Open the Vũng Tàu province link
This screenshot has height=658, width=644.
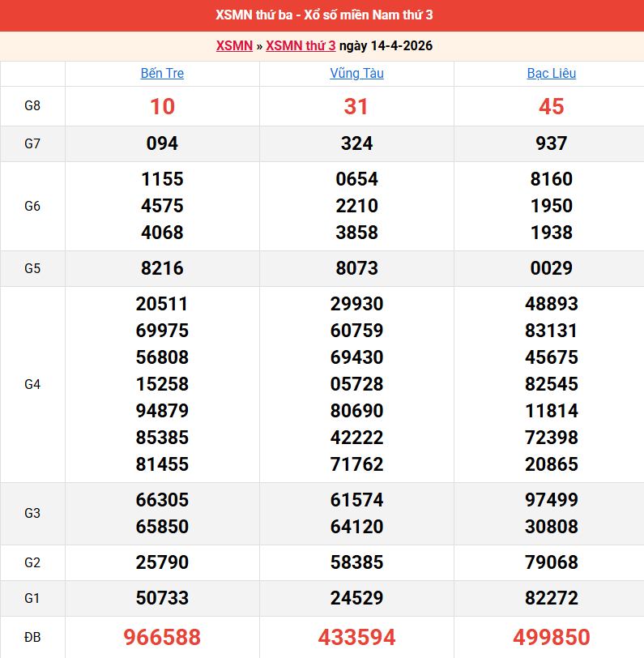point(356,73)
